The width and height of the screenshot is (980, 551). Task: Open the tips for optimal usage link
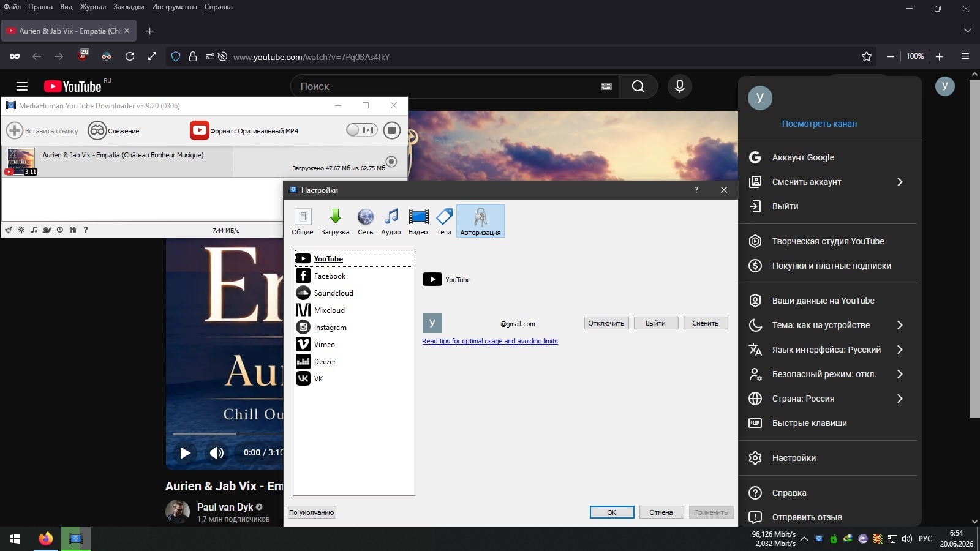pyautogui.click(x=490, y=341)
